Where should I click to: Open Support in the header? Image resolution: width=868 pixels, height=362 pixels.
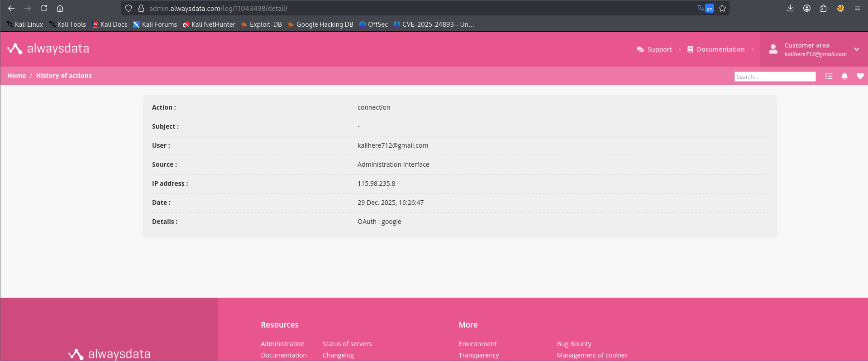[654, 49]
